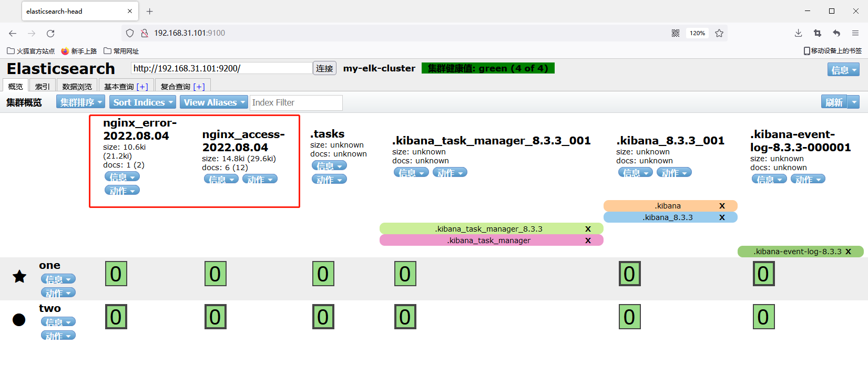This screenshot has width=868, height=376.
Task: Delete the .kibana_task_manager alias using X
Action: click(x=588, y=241)
